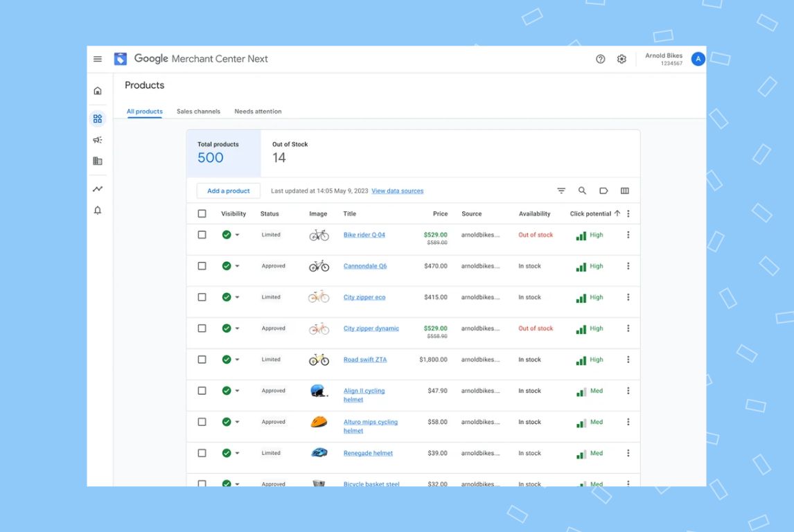Open the Renegade helmet product link

368,453
